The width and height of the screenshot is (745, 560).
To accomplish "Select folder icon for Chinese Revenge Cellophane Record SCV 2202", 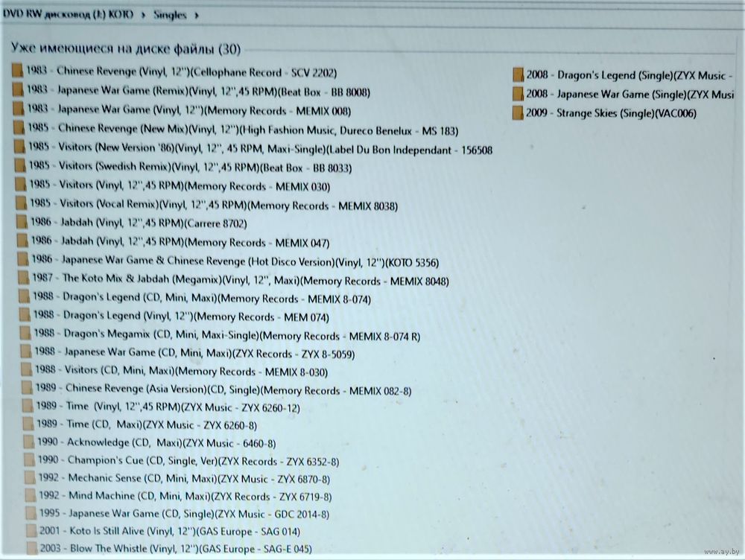I will 18,71.
